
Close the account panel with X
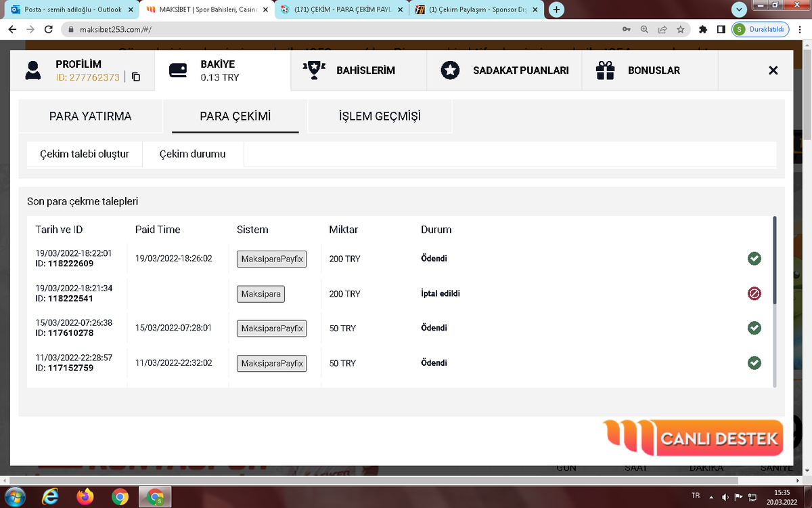click(773, 70)
